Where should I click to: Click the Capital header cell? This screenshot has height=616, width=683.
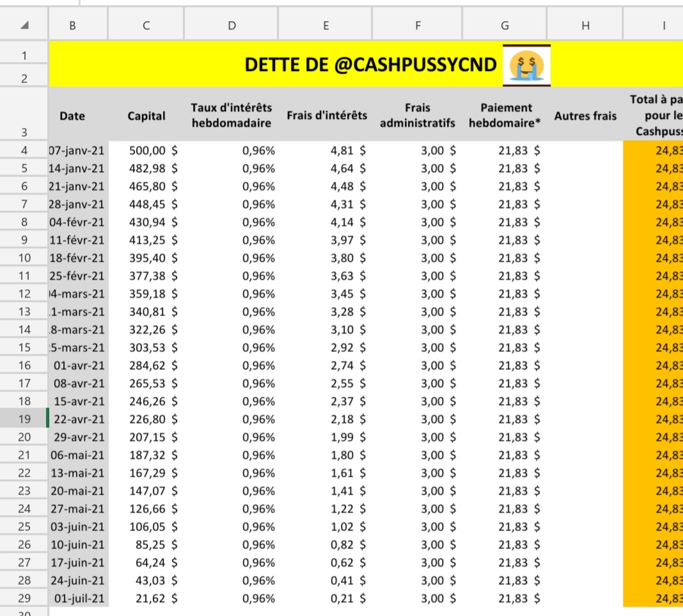[x=146, y=115]
